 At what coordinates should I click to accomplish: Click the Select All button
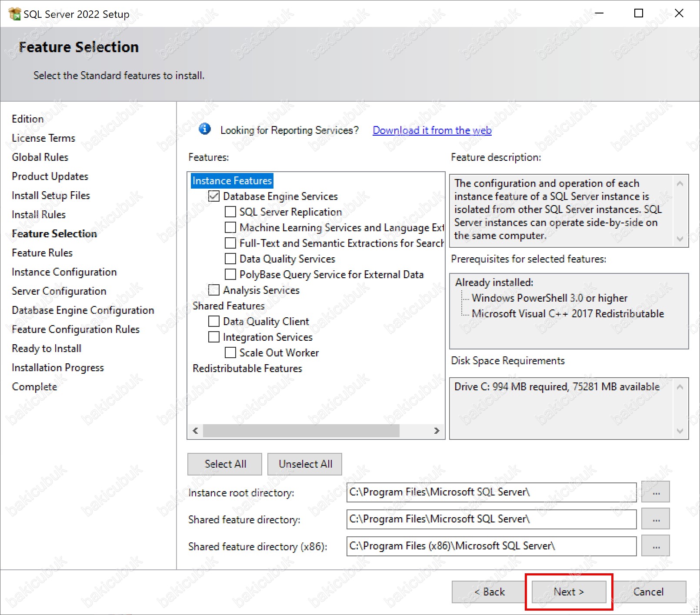(225, 464)
